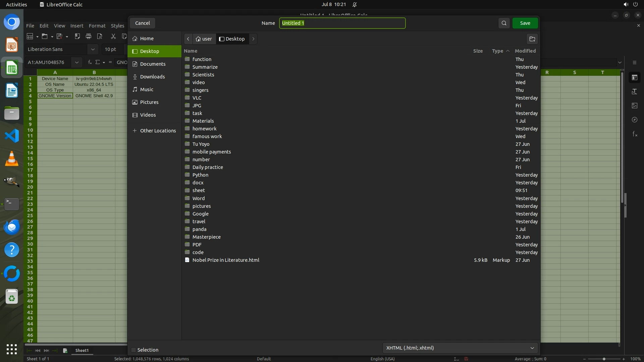
Task: Launch VLC from the dock
Action: (12, 159)
